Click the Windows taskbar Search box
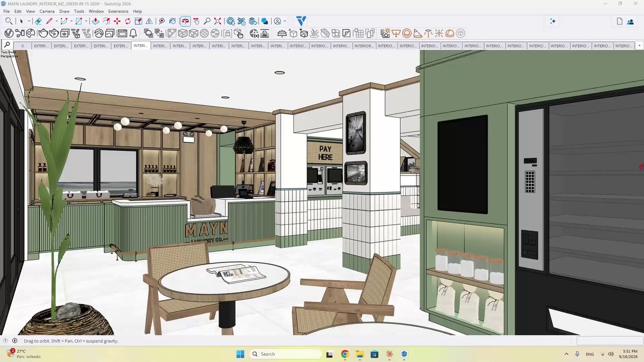This screenshot has height=362, width=644. (x=285, y=354)
